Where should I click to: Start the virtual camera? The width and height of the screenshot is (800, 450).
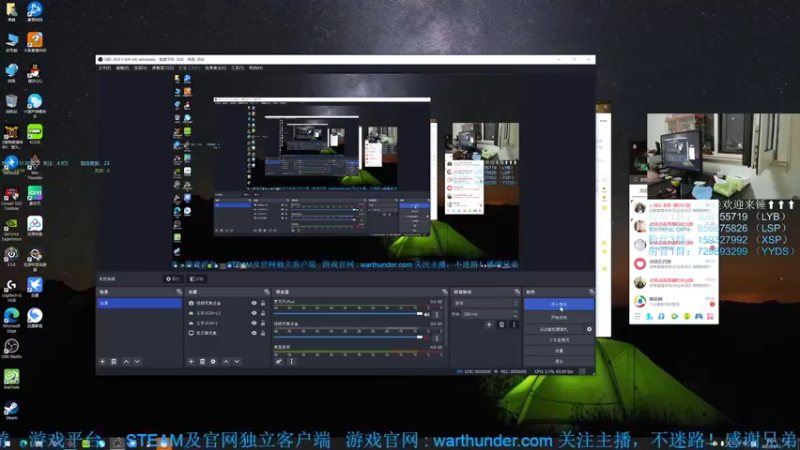point(554,329)
